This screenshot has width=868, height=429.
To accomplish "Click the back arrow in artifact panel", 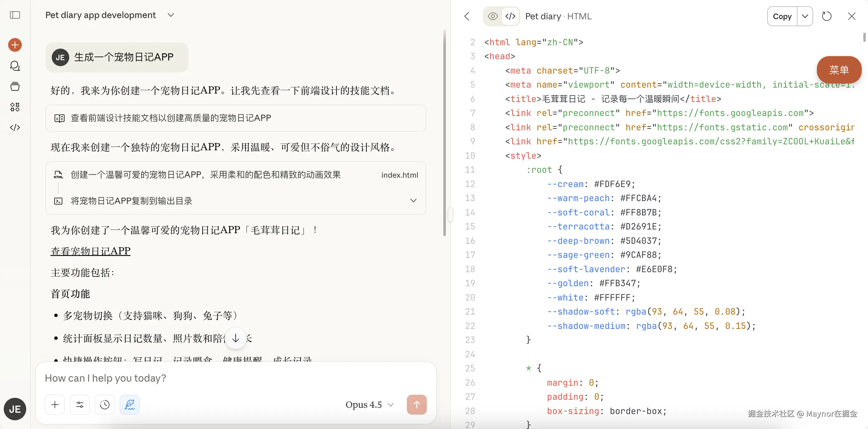I will [467, 16].
